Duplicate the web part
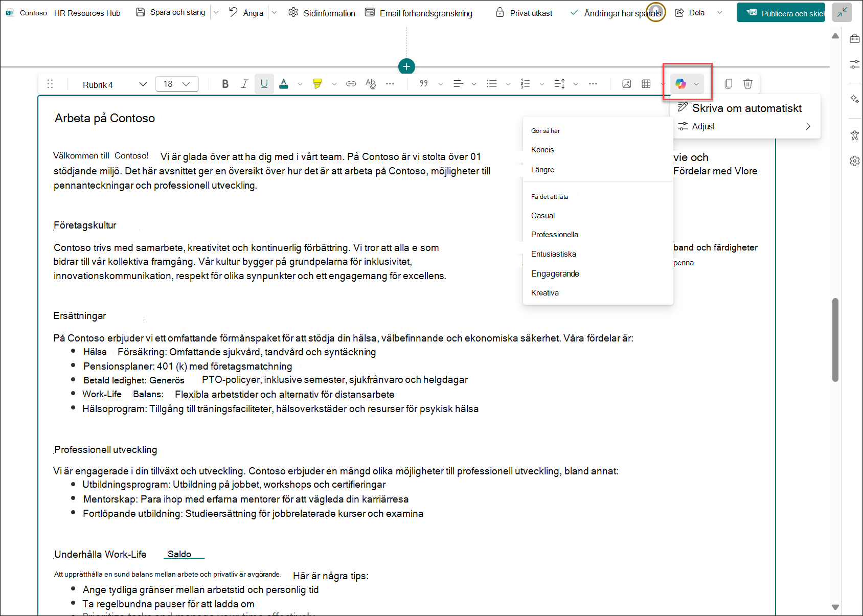This screenshot has width=863, height=616. (729, 84)
